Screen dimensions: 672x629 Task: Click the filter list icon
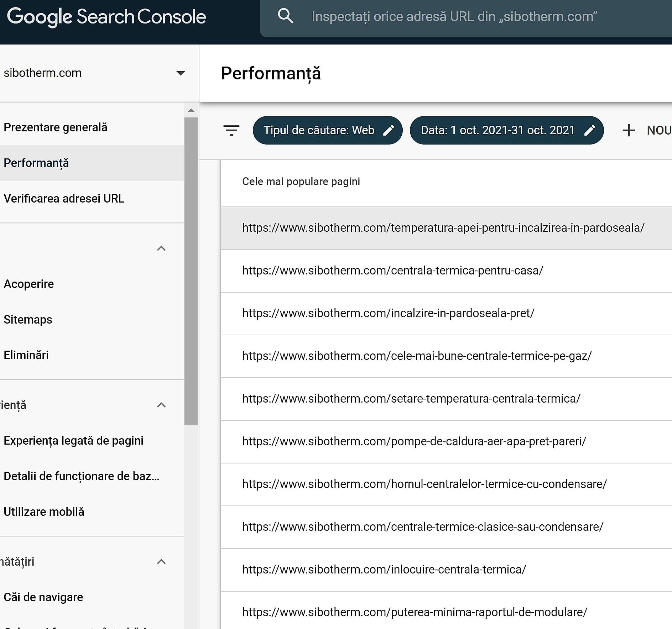231,130
